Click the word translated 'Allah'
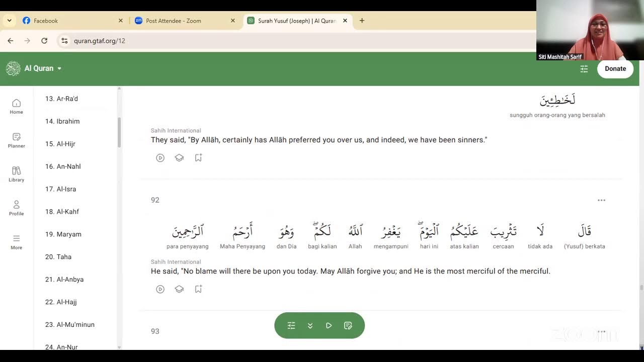The image size is (644, 362). point(355,231)
